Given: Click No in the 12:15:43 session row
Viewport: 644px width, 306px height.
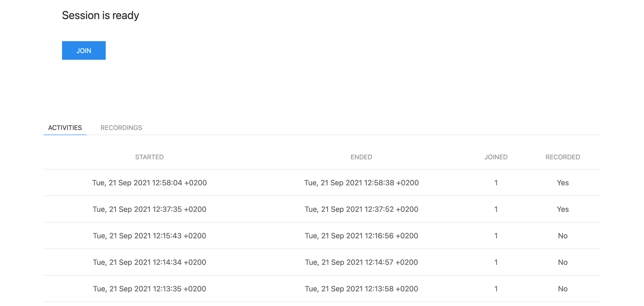Looking at the screenshot, I should point(563,236).
